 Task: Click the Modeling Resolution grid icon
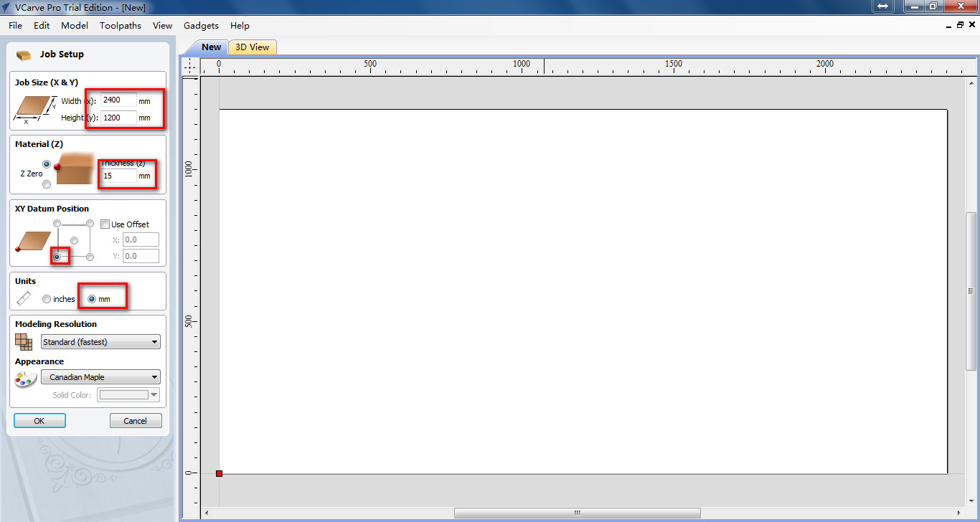[x=24, y=342]
